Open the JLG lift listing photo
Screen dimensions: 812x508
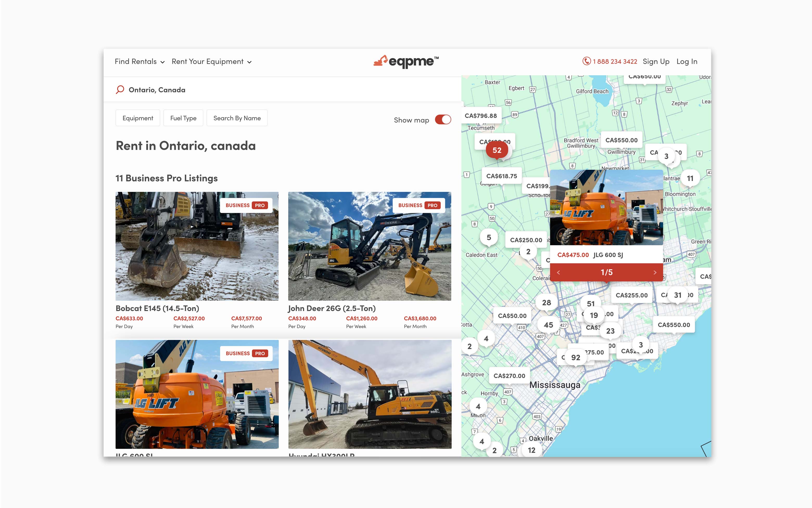[x=197, y=394]
